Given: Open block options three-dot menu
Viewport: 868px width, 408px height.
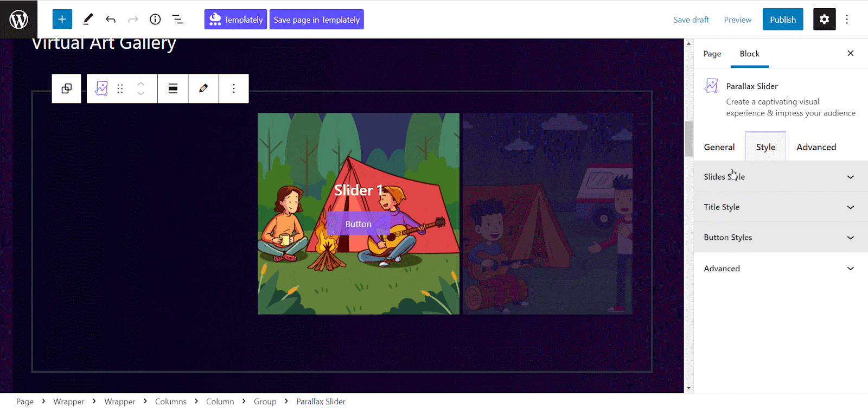Looking at the screenshot, I should click(234, 88).
